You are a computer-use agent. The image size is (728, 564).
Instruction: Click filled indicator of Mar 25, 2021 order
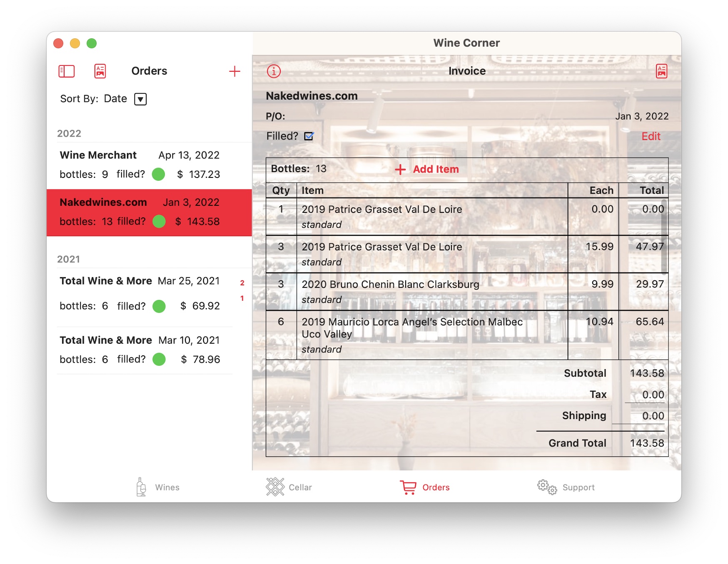click(x=159, y=306)
